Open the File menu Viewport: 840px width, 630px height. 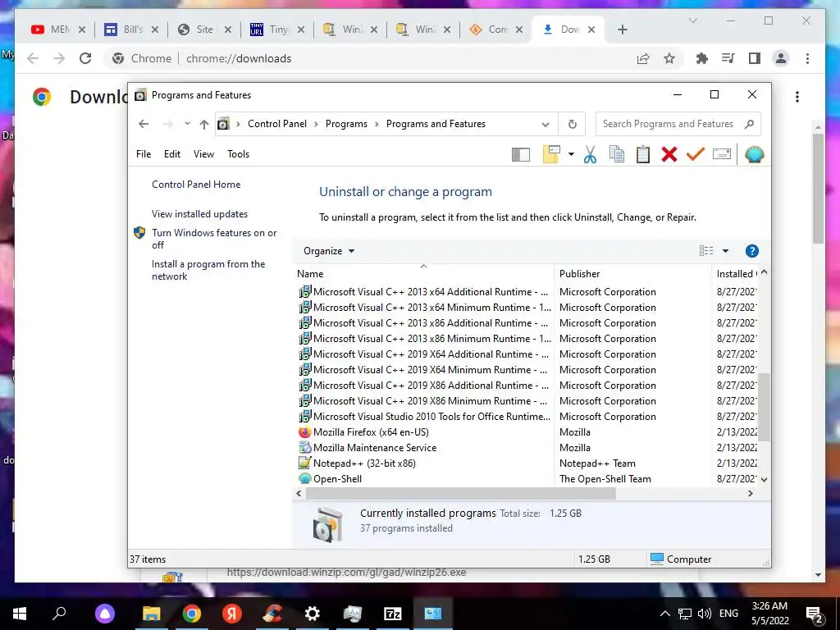point(144,153)
